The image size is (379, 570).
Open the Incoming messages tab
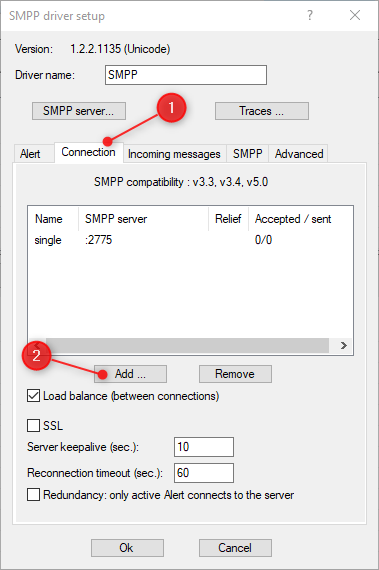click(174, 154)
